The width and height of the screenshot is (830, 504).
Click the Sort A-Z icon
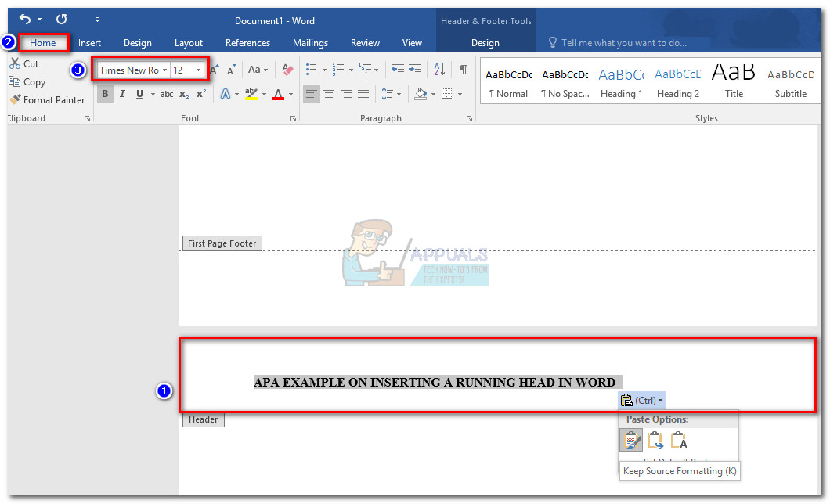[438, 70]
